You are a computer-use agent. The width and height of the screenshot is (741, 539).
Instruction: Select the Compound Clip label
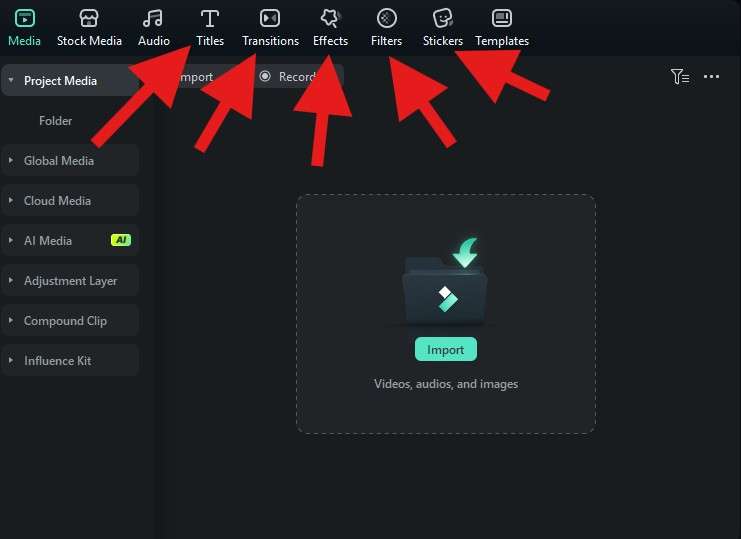[x=65, y=321]
